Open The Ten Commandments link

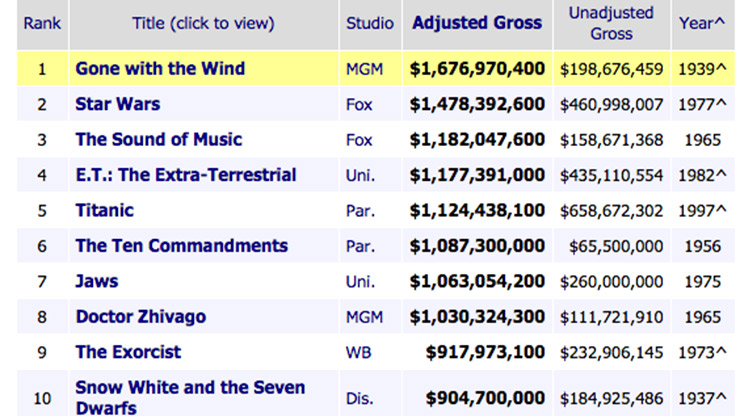[x=181, y=245]
